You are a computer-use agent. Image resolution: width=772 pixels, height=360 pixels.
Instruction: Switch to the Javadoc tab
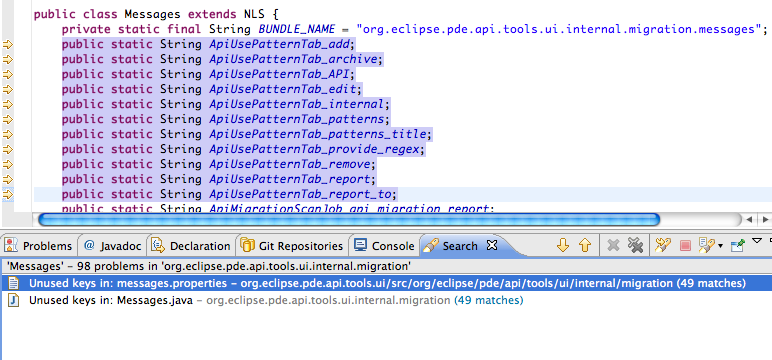(113, 246)
